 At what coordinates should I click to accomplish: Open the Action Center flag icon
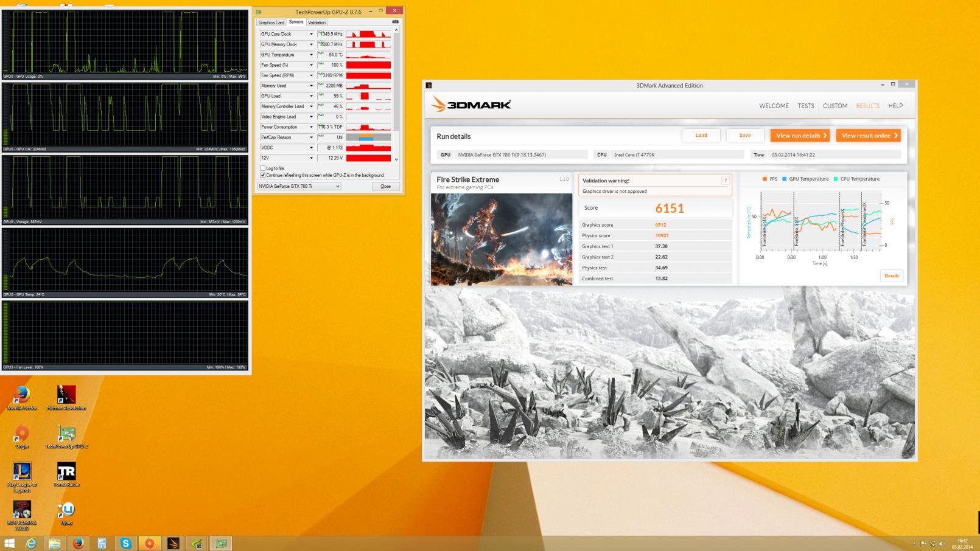tap(923, 544)
